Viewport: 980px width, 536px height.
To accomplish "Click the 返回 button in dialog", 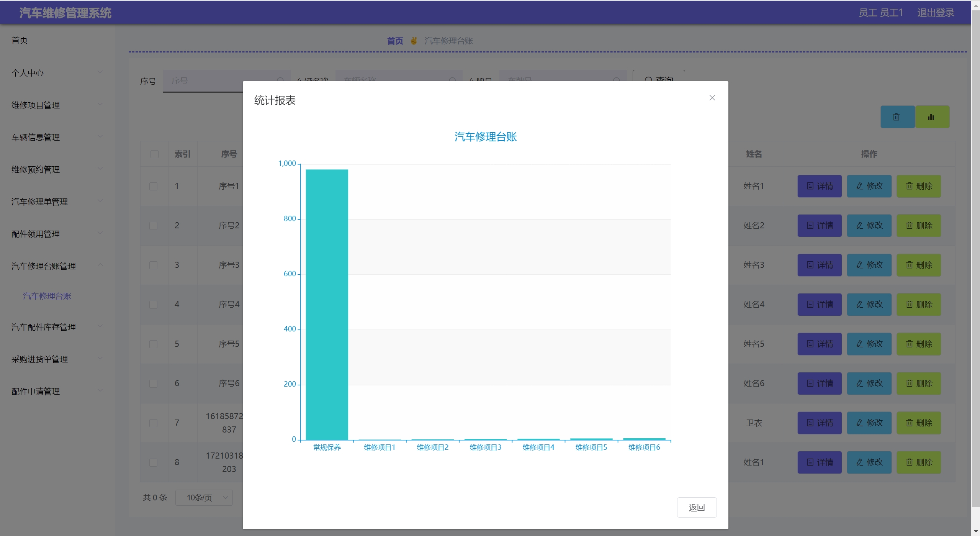I will 696,507.
